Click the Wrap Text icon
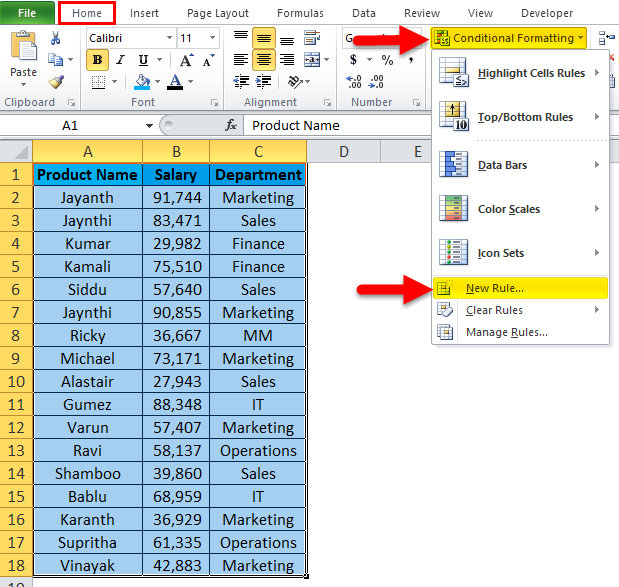The height and width of the screenshot is (587, 619). pyautogui.click(x=312, y=38)
